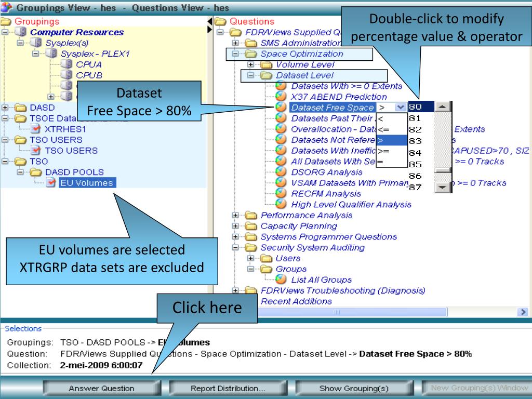
Task: Select the EU Volumes tree item
Action: pos(87,182)
